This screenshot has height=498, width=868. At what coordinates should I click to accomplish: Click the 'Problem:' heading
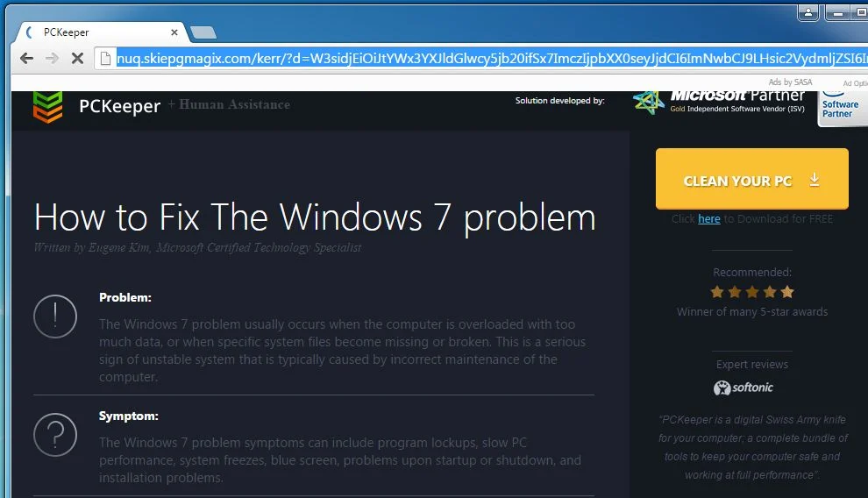125,298
